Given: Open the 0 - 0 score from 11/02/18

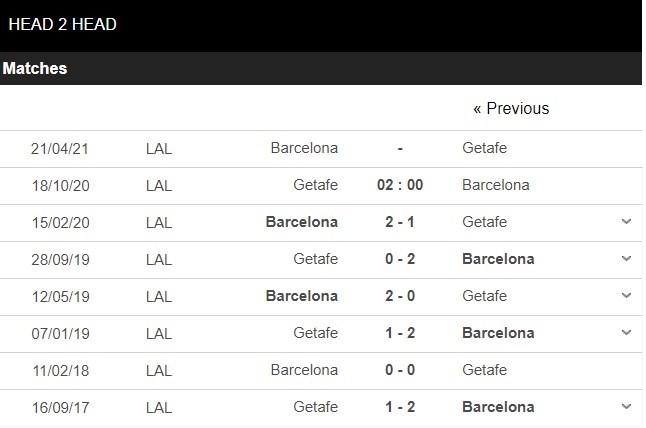Looking at the screenshot, I should (x=400, y=370).
